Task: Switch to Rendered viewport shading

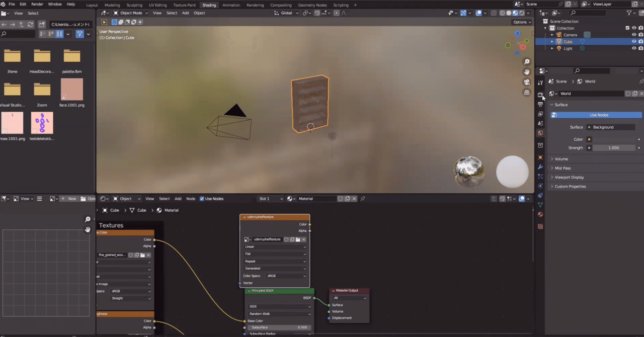Action: coord(522,13)
